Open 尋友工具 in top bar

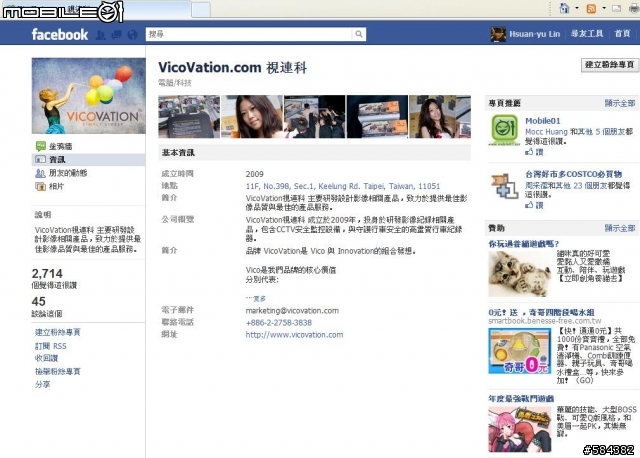pyautogui.click(x=587, y=34)
